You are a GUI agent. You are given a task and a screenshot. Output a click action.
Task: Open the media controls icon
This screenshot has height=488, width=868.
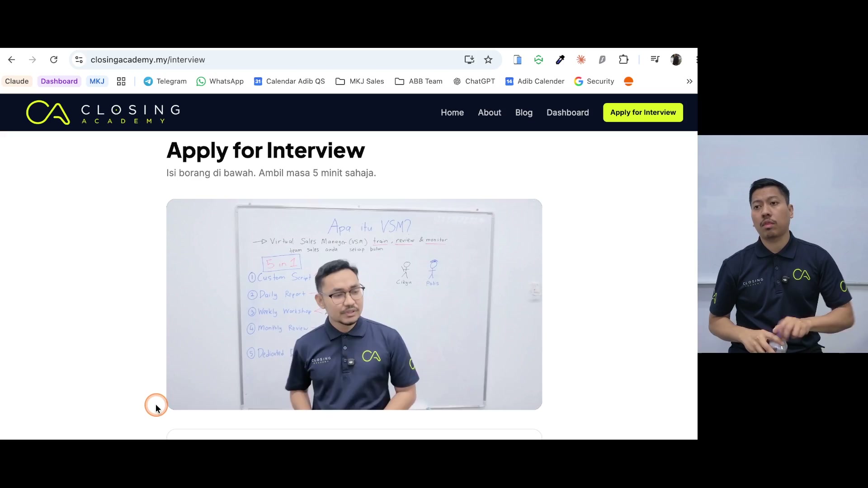click(655, 59)
